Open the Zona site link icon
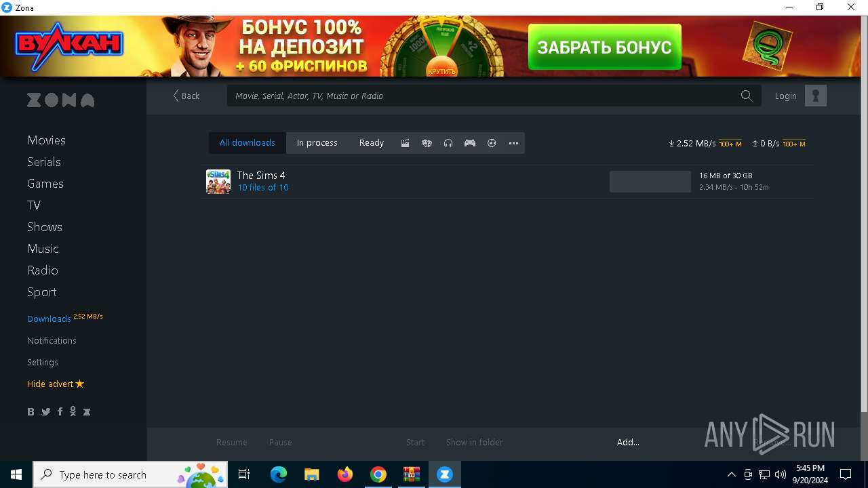Screen dimensions: 868x488 pyautogui.click(x=87, y=411)
